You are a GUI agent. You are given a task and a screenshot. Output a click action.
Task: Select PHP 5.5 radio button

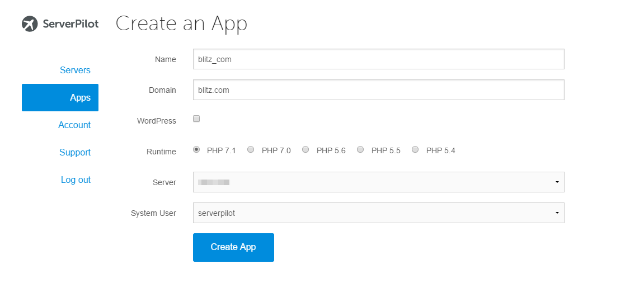coord(361,149)
